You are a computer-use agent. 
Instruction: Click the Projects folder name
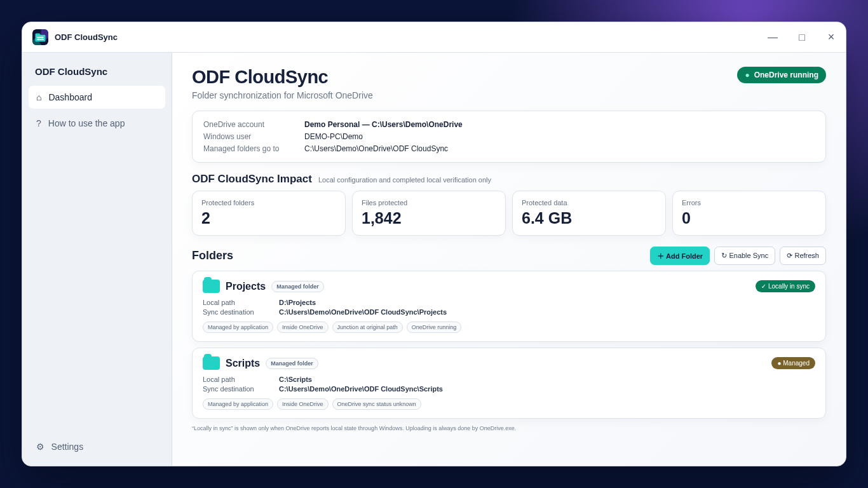coord(245,287)
